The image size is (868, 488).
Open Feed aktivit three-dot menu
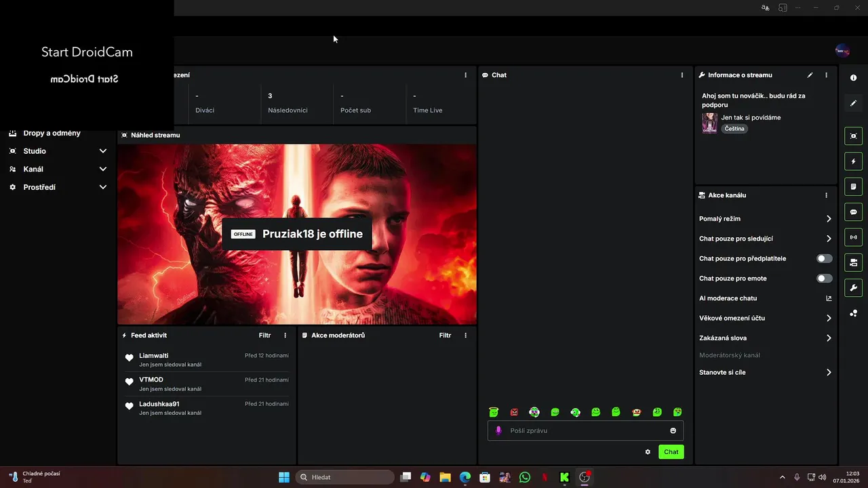pyautogui.click(x=285, y=335)
